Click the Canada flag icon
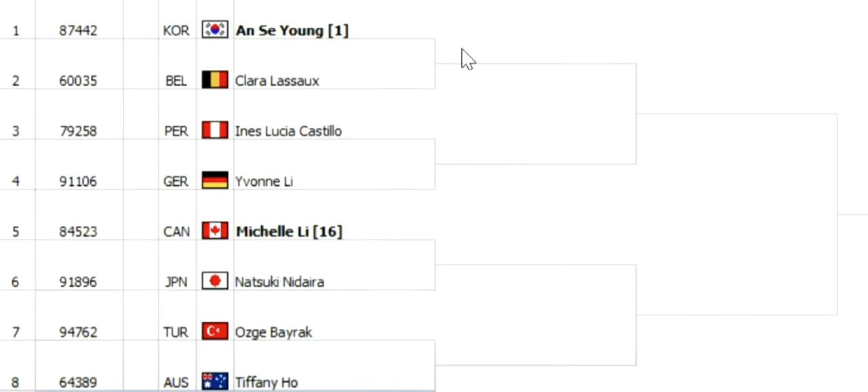Viewport: 868px width, 392px height. click(x=215, y=231)
